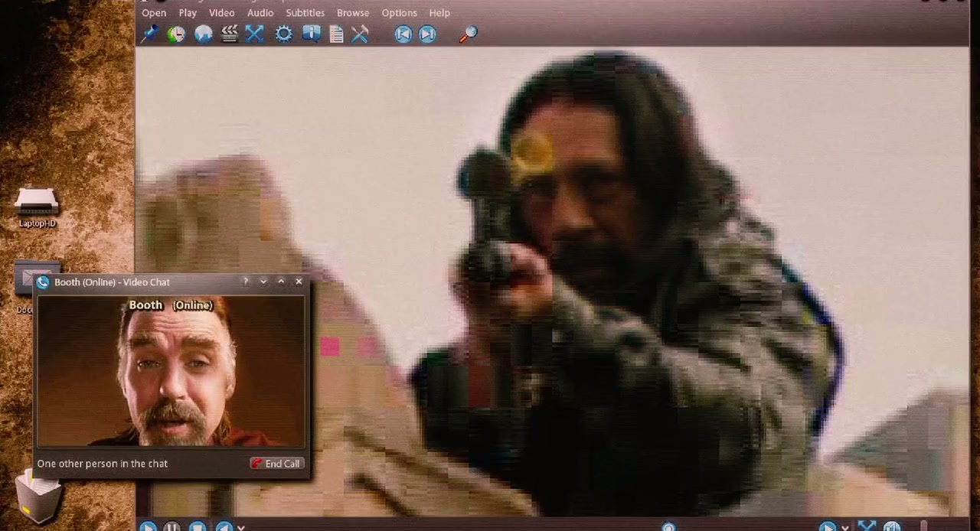Open the playlist document icon in toolbar
Screen dimensions: 980x531
(x=336, y=34)
